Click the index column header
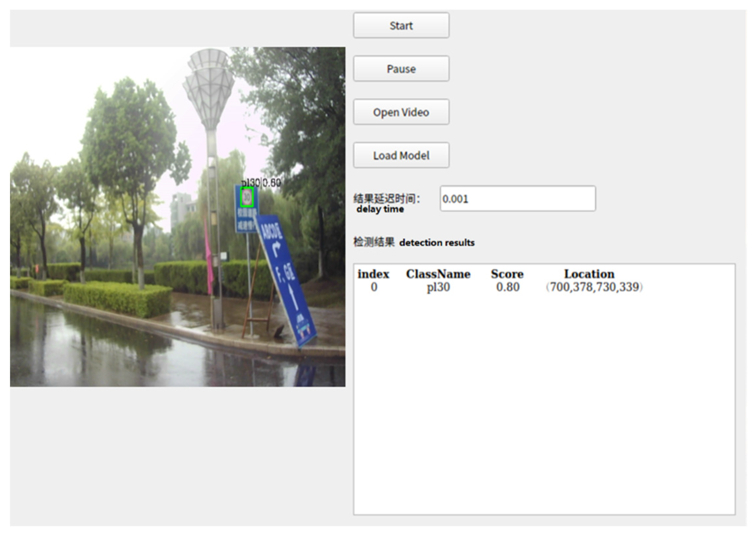Viewport: 756px width, 538px height. click(x=373, y=274)
